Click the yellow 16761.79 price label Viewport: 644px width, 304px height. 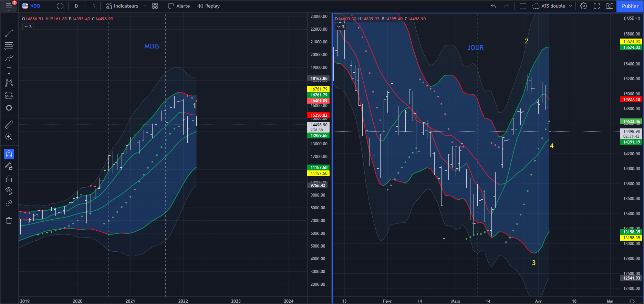[318, 89]
